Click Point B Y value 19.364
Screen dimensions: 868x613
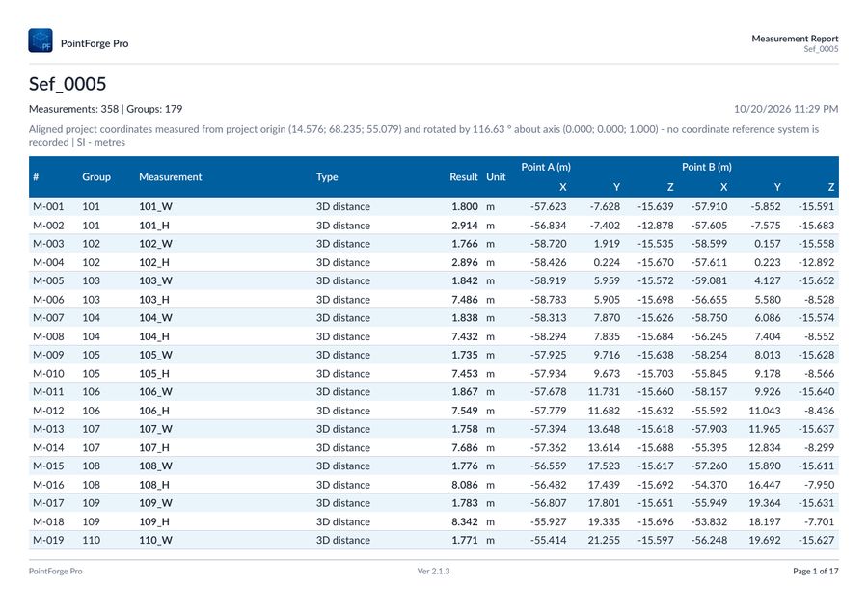(x=765, y=503)
